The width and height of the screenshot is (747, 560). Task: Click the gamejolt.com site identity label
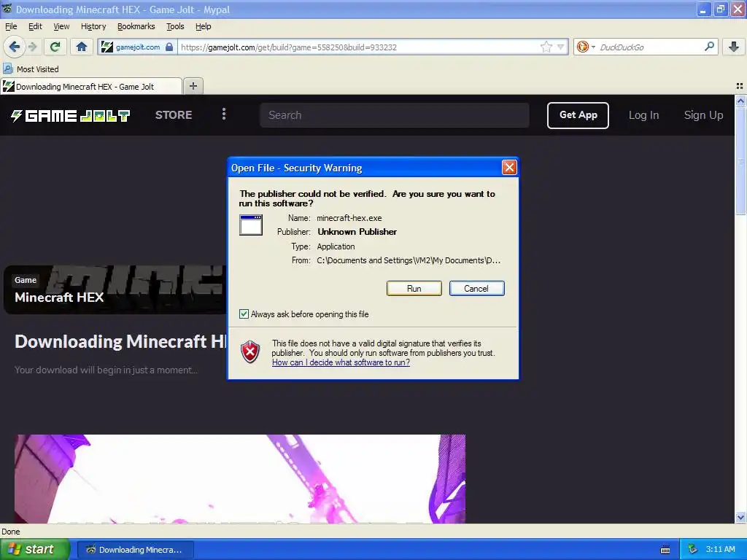point(138,47)
